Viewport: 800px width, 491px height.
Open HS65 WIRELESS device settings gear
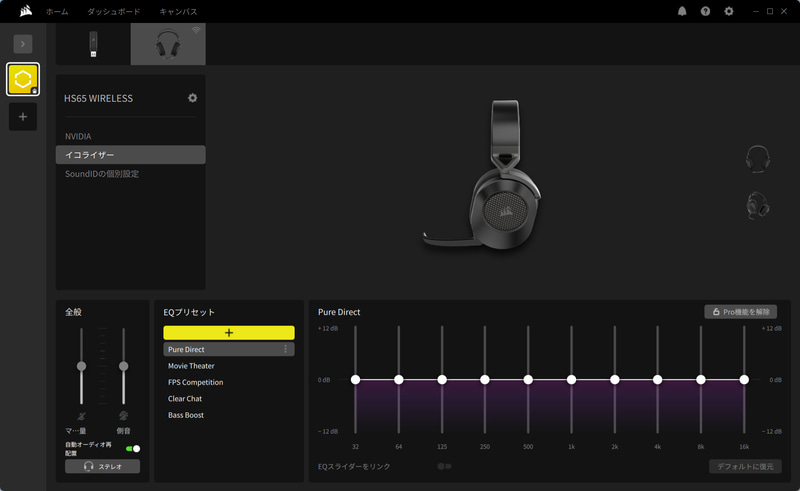pos(192,97)
